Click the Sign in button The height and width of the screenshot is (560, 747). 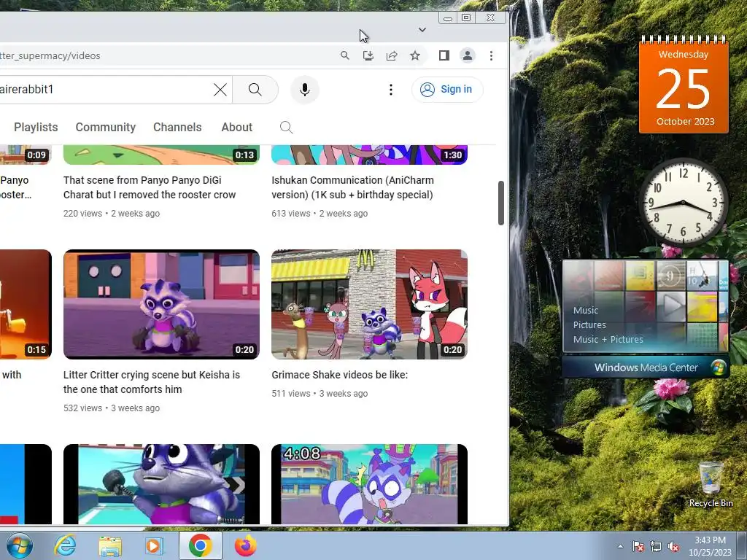click(x=447, y=90)
